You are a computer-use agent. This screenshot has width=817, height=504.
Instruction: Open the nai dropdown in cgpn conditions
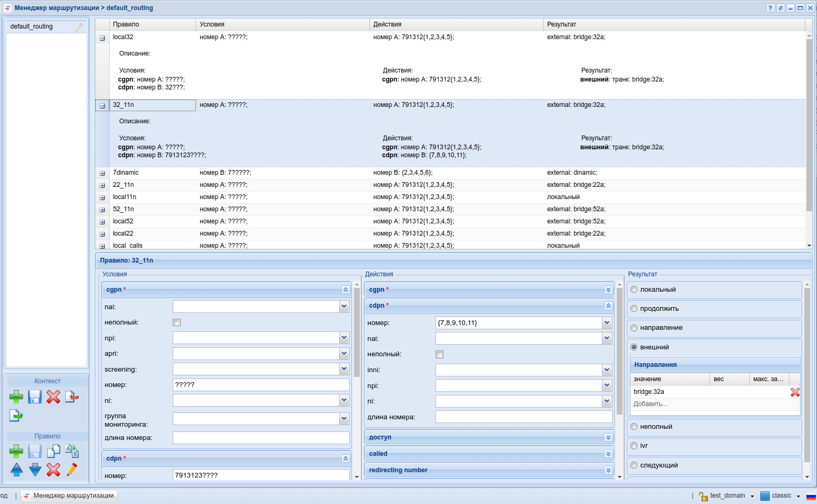344,307
